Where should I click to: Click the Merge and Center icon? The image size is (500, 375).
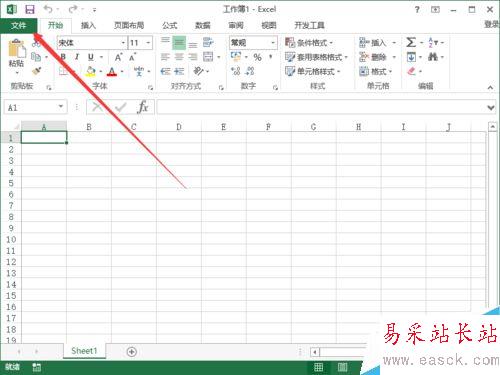(x=208, y=57)
